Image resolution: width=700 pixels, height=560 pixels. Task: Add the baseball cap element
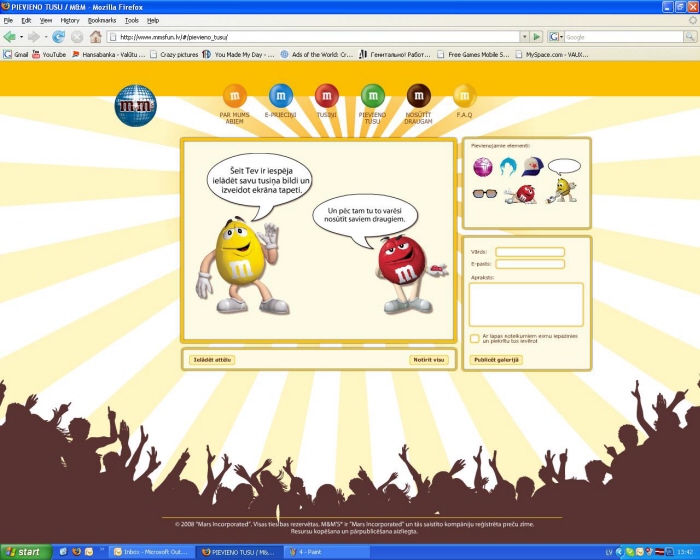[533, 166]
